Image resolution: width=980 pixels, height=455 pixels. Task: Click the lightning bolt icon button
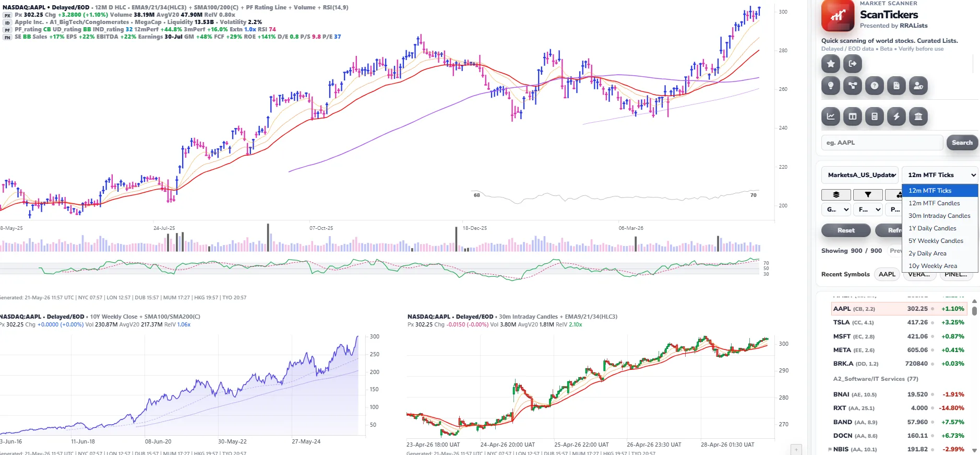(897, 116)
